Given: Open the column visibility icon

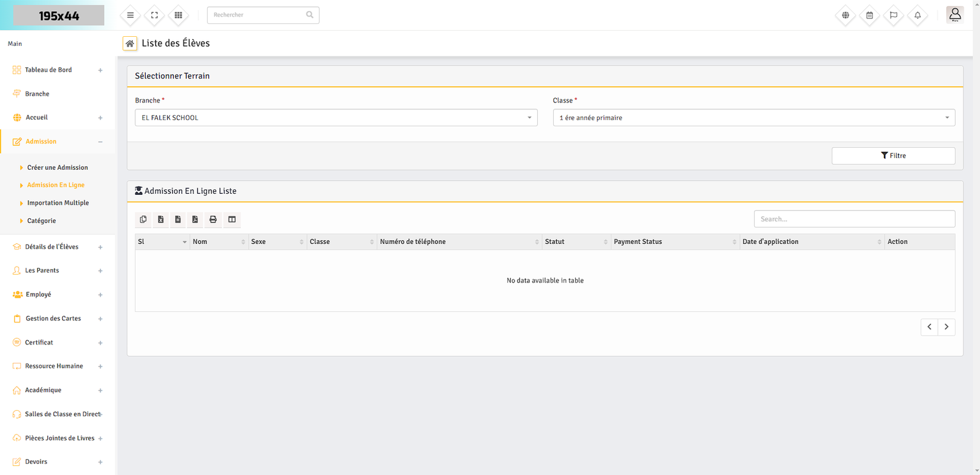Looking at the screenshot, I should click(232, 219).
